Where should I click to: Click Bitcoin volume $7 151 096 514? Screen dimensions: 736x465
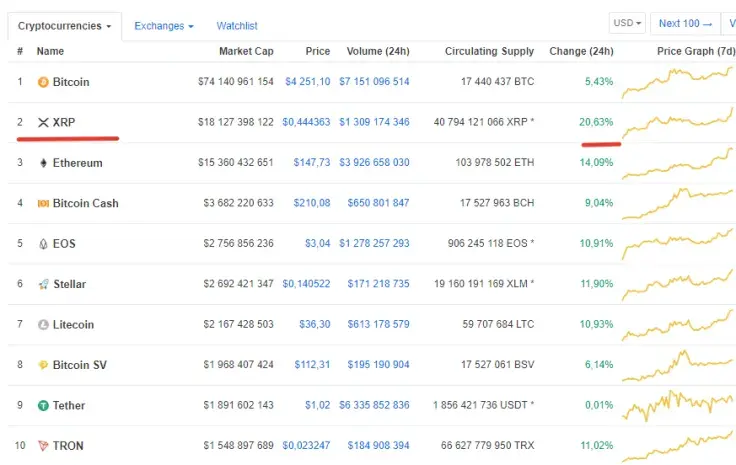tap(375, 82)
